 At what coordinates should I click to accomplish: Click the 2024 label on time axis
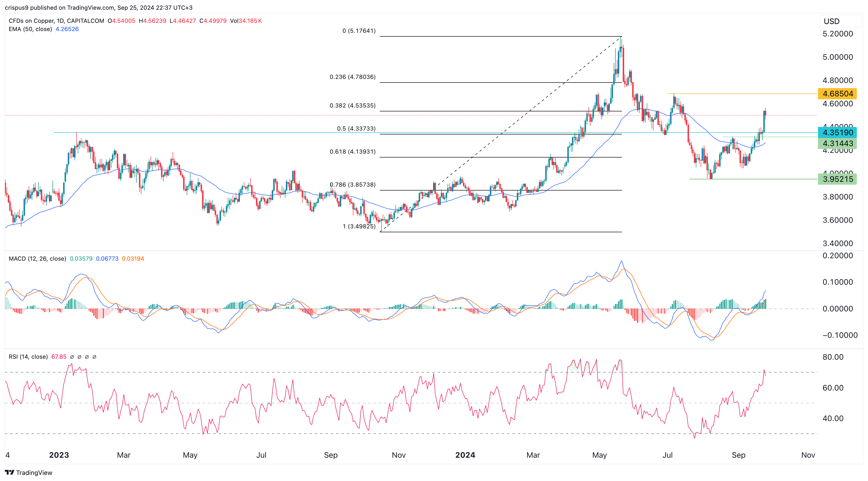(465, 455)
